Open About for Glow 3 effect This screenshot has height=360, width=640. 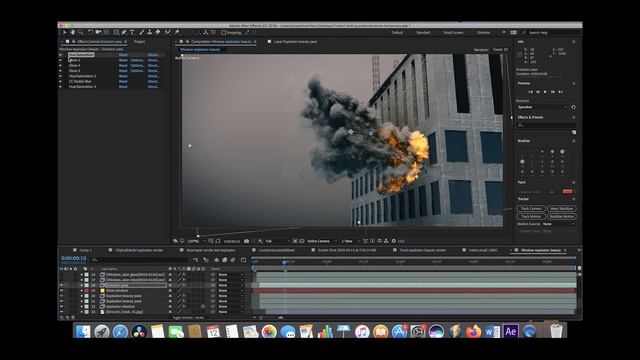tap(153, 71)
